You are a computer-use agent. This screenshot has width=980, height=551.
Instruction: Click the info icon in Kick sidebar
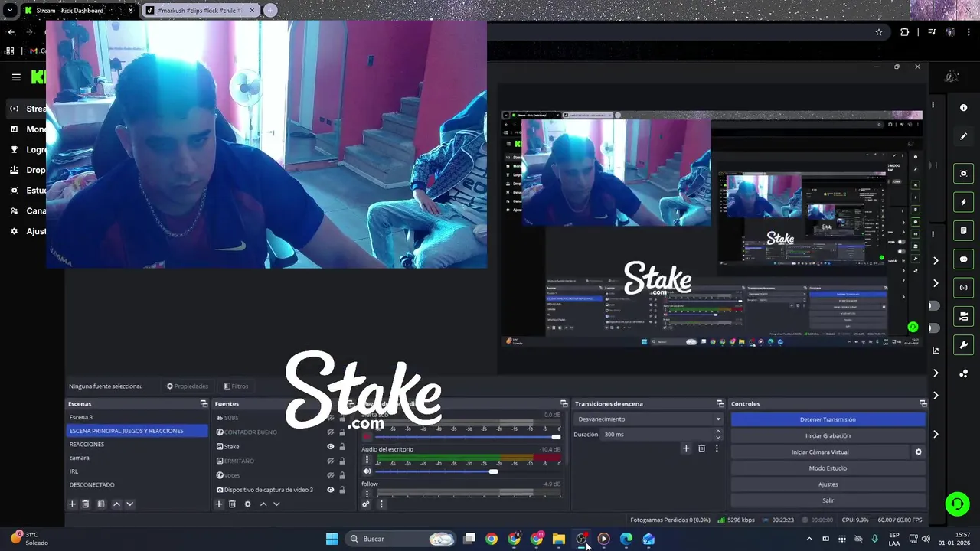point(963,108)
